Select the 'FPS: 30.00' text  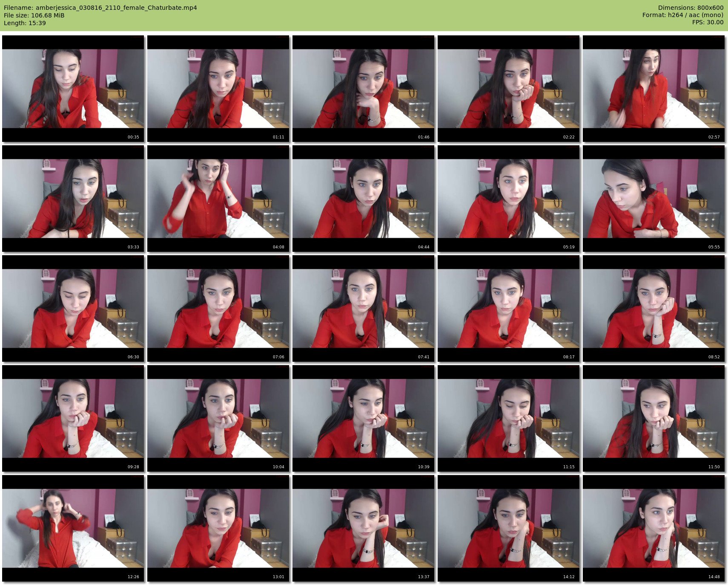[708, 22]
